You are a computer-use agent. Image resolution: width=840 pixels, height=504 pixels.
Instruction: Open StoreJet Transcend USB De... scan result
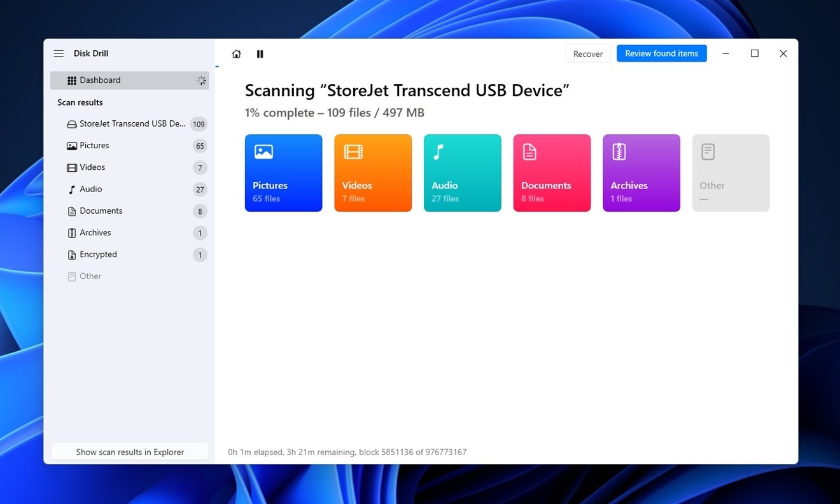click(x=130, y=124)
